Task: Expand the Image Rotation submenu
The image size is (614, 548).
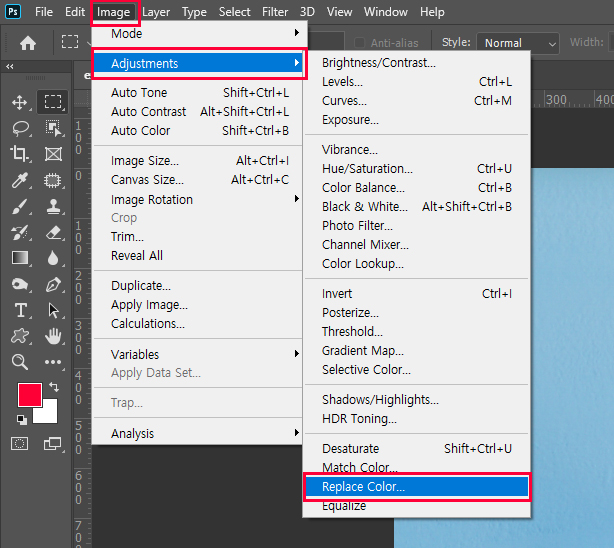Action: 197,199
